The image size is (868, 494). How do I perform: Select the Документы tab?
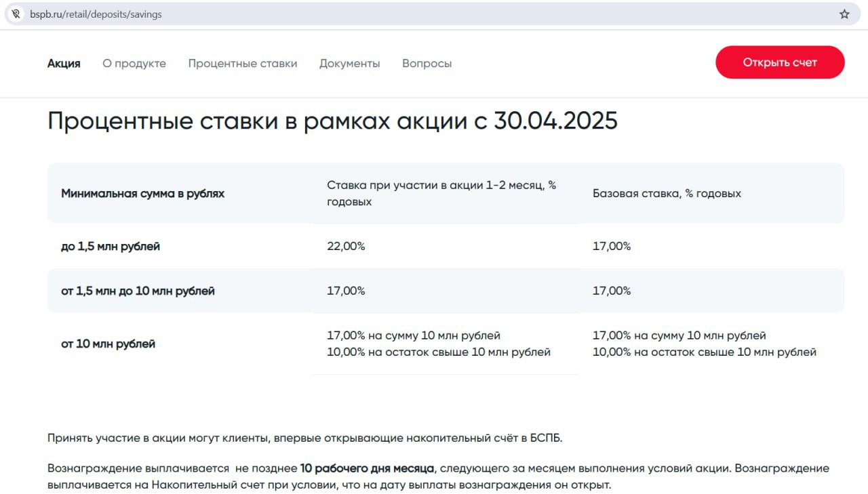(x=350, y=63)
